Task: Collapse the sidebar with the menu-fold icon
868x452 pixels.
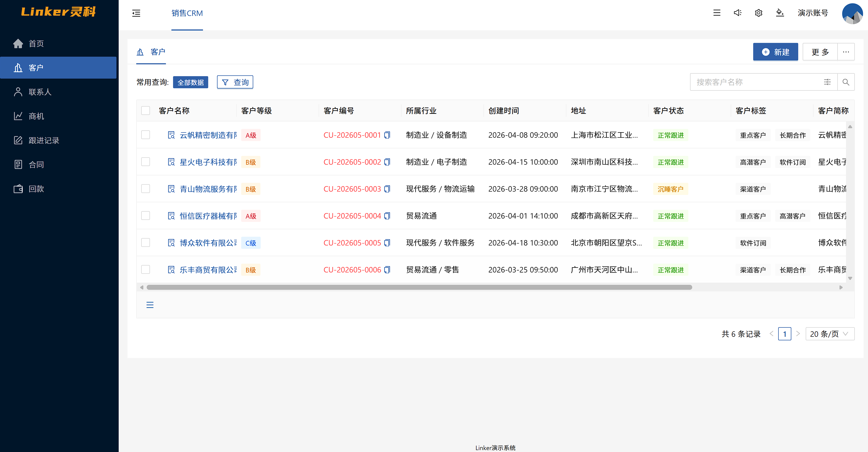Action: [136, 13]
